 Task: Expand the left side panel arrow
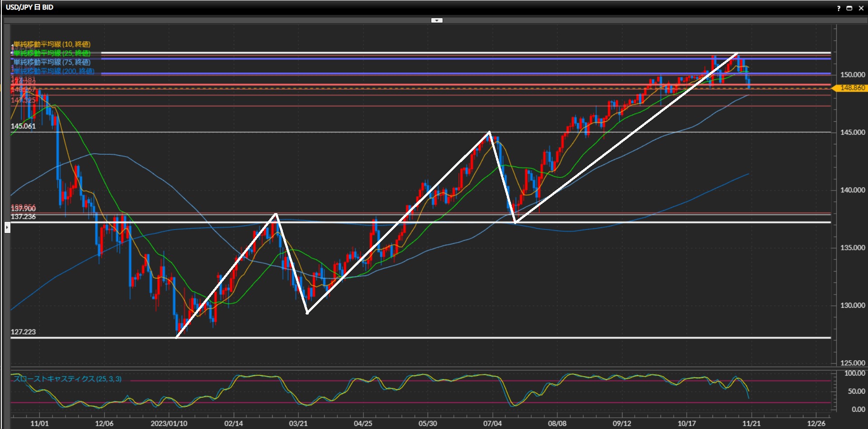point(7,228)
